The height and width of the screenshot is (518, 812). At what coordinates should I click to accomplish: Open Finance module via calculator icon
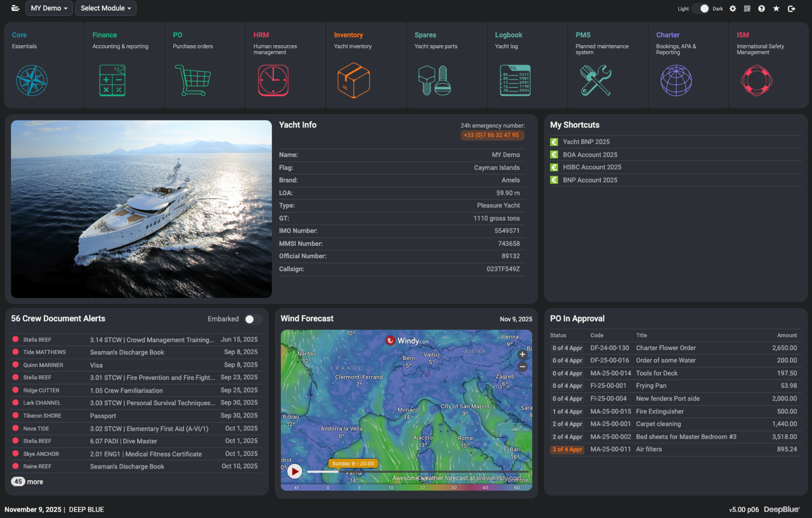click(x=112, y=81)
